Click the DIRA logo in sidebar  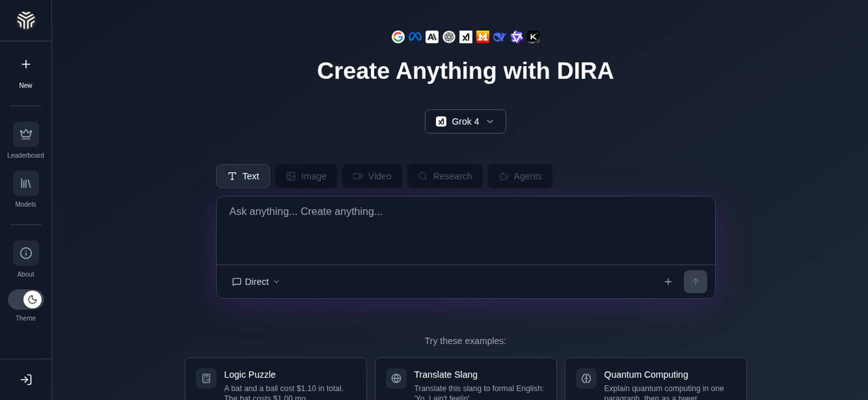[x=26, y=20]
